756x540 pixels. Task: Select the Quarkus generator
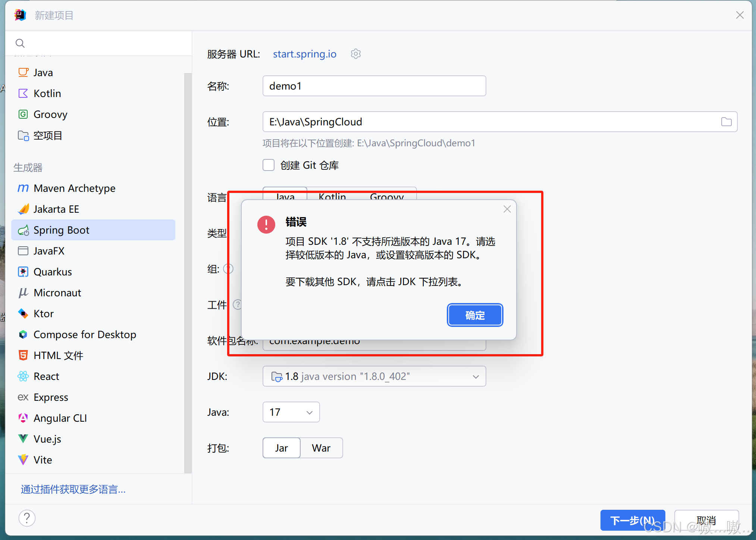click(x=53, y=272)
